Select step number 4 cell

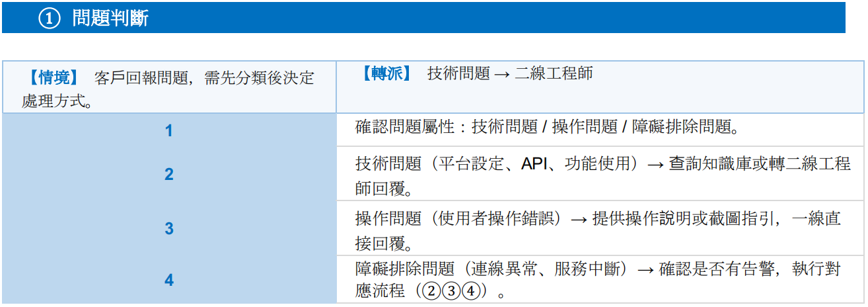[x=169, y=281]
